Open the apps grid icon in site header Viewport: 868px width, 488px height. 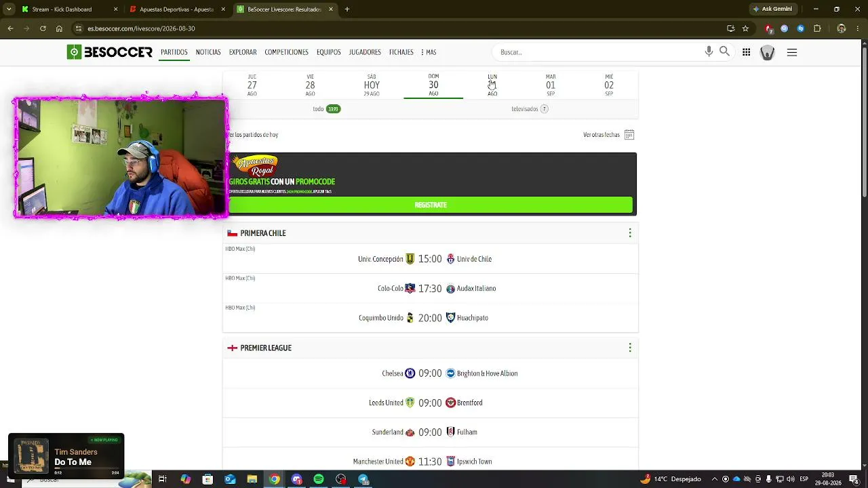[746, 52]
